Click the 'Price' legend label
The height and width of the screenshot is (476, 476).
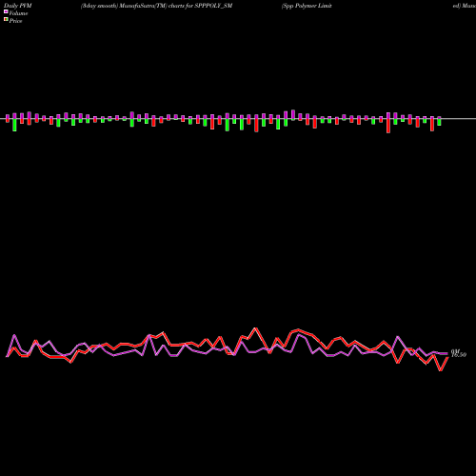15,21
